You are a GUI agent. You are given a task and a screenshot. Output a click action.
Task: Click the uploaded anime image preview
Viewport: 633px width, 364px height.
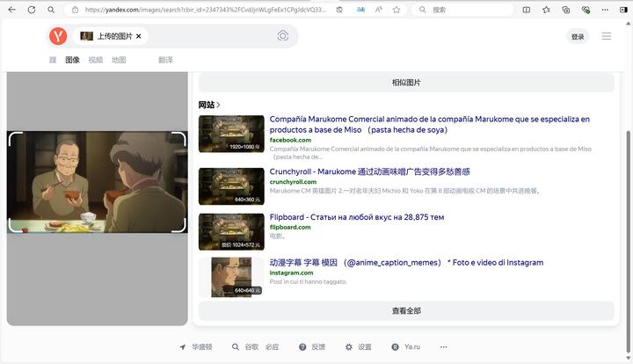(x=98, y=182)
